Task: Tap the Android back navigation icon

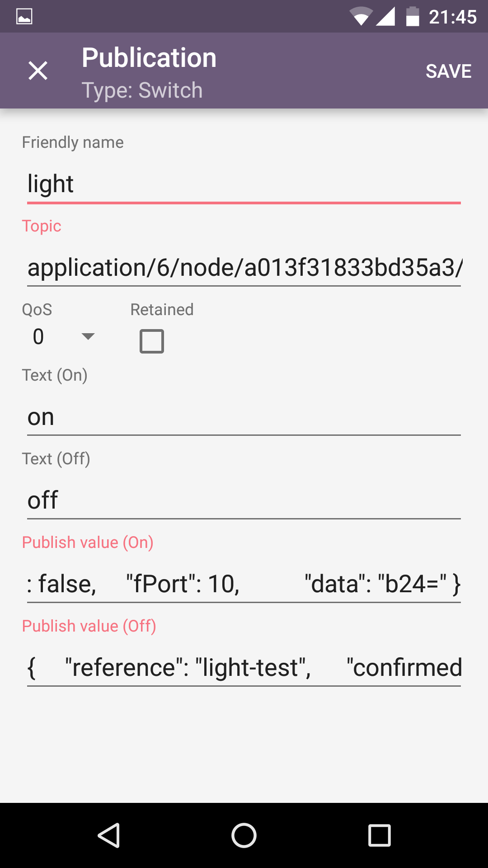Action: 109,835
